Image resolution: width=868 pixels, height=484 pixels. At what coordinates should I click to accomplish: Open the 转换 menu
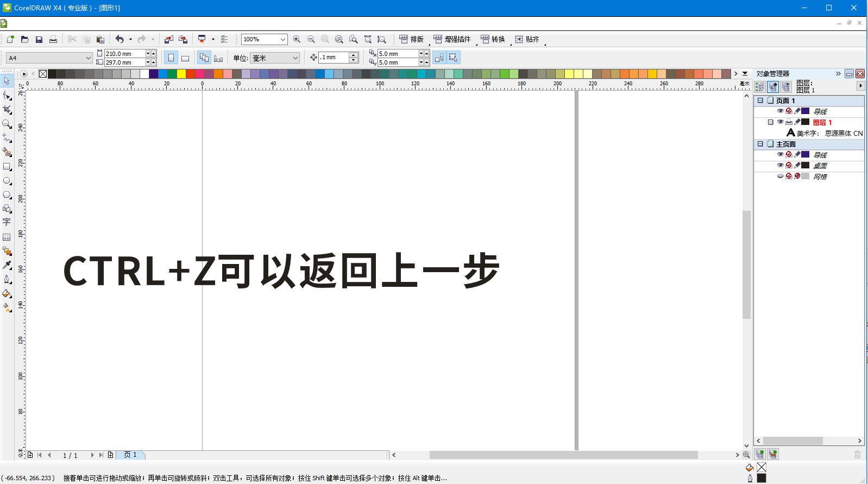(x=493, y=39)
